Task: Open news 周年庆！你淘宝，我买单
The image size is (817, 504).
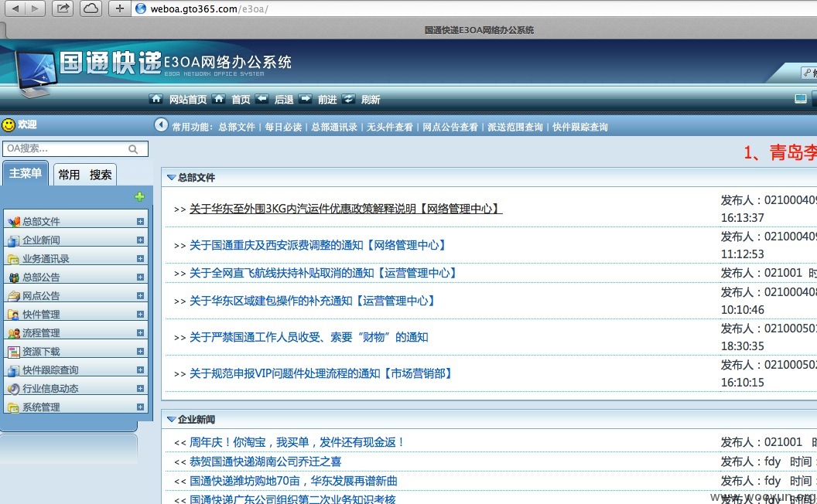Action: pyautogui.click(x=297, y=443)
